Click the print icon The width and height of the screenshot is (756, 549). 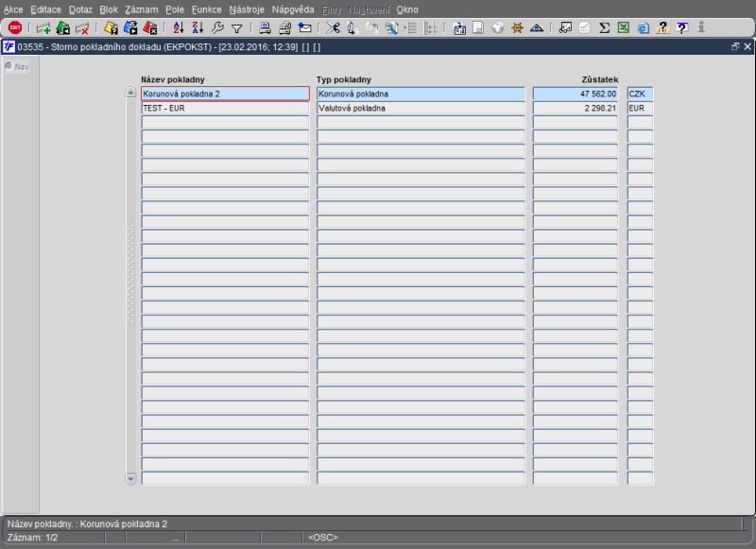265,28
